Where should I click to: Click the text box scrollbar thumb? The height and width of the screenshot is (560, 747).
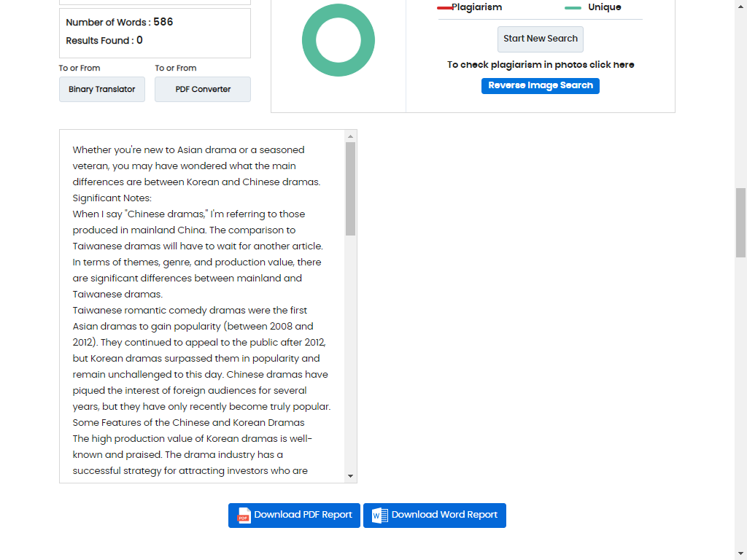pyautogui.click(x=351, y=189)
